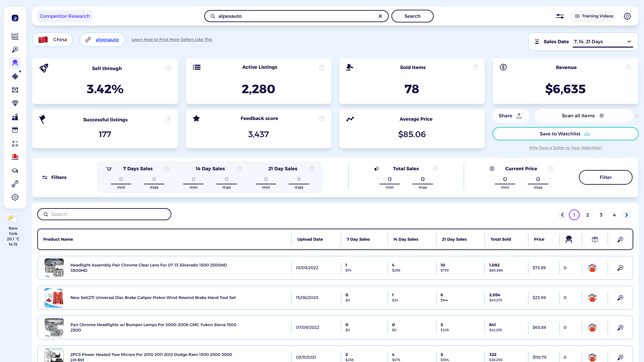Open the wrench tools sidebar icon
Screen dimensions: 644x362
tap(15, 184)
